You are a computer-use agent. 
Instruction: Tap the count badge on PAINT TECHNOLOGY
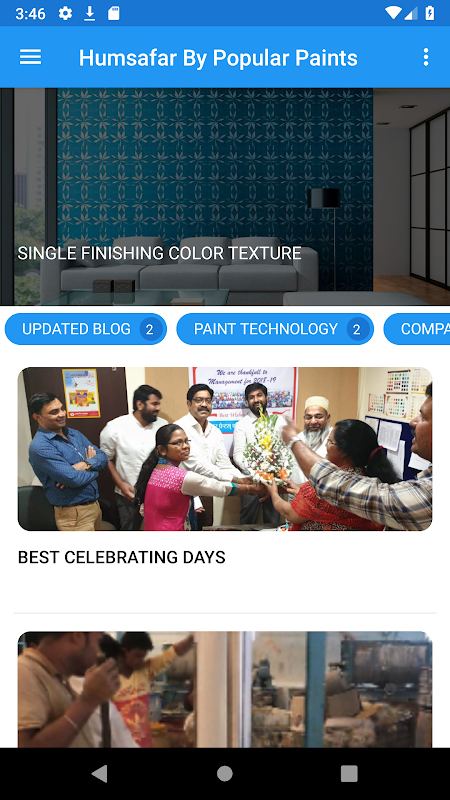(357, 330)
